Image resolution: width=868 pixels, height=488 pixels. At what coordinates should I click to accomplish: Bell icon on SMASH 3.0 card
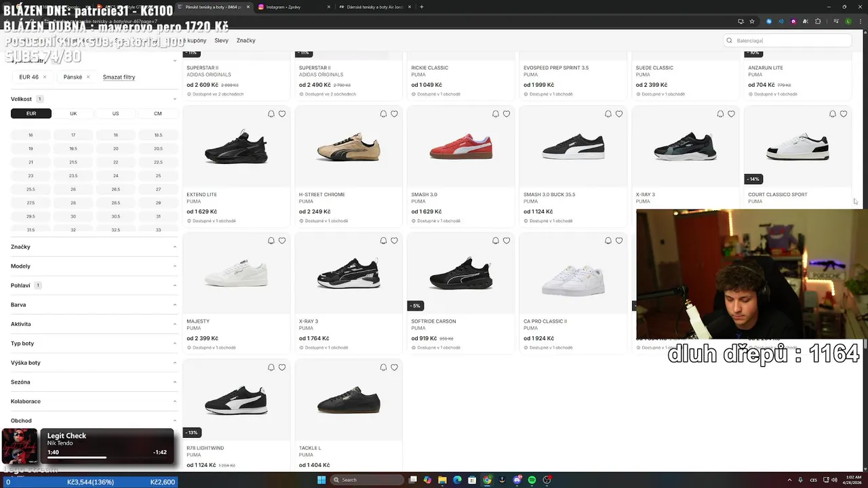[496, 114]
